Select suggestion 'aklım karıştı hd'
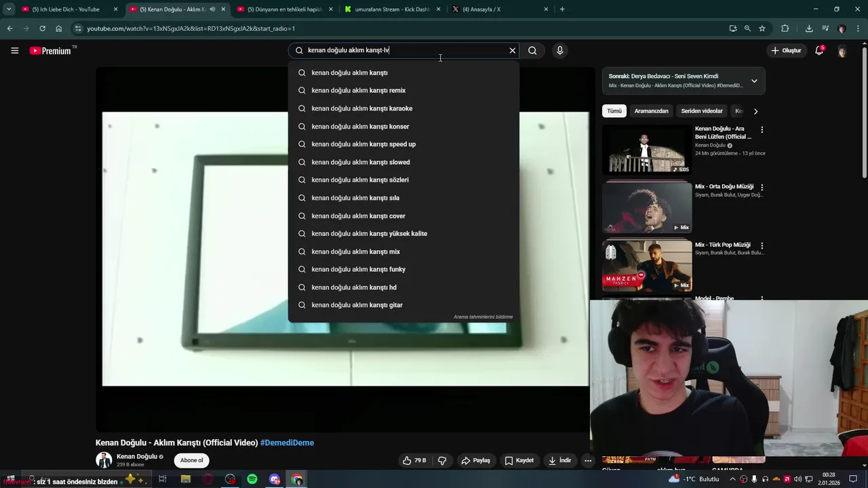Image resolution: width=868 pixels, height=488 pixels. tap(403, 287)
